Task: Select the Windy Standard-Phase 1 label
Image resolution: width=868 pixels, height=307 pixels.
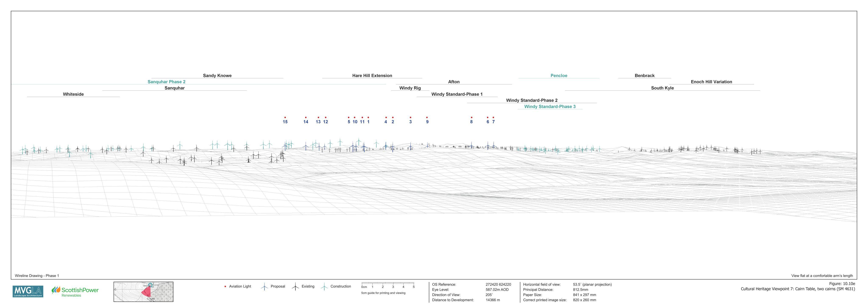Action: pos(457,94)
